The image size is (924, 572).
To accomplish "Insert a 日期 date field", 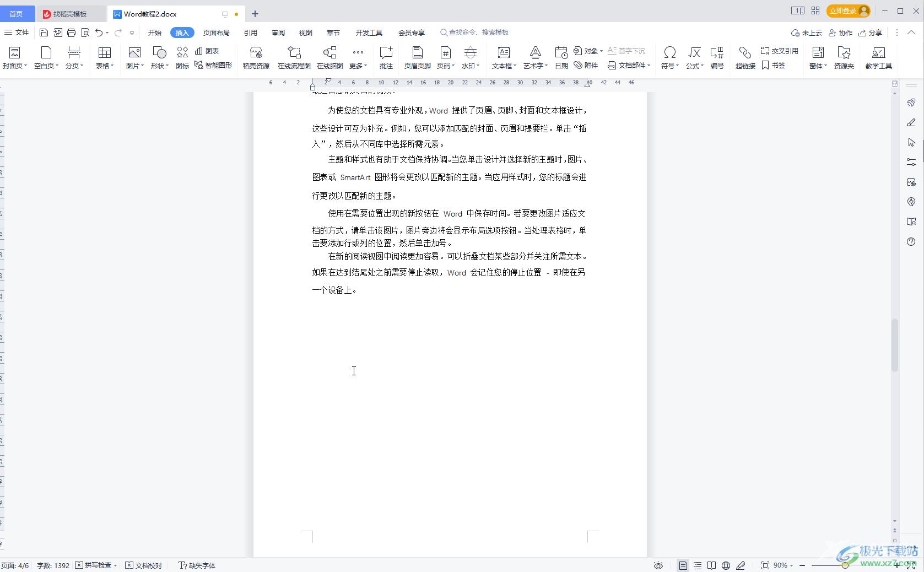I will tap(561, 58).
